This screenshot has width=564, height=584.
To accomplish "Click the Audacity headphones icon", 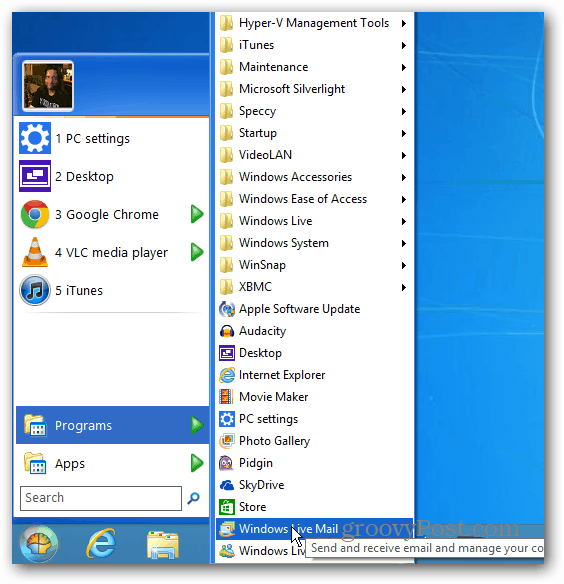I will pos(227,331).
